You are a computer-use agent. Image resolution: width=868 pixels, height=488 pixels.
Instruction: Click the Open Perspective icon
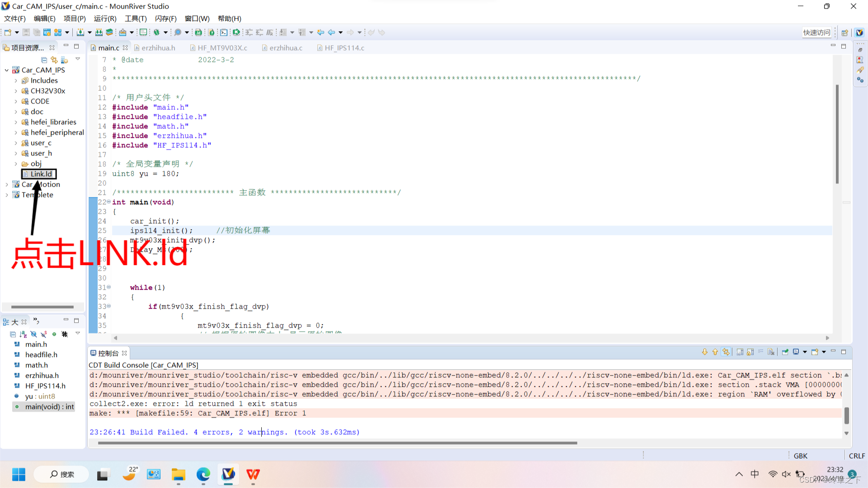coord(844,33)
